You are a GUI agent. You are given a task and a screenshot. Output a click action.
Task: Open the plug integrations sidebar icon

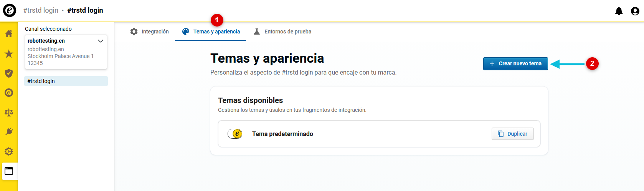(9, 131)
